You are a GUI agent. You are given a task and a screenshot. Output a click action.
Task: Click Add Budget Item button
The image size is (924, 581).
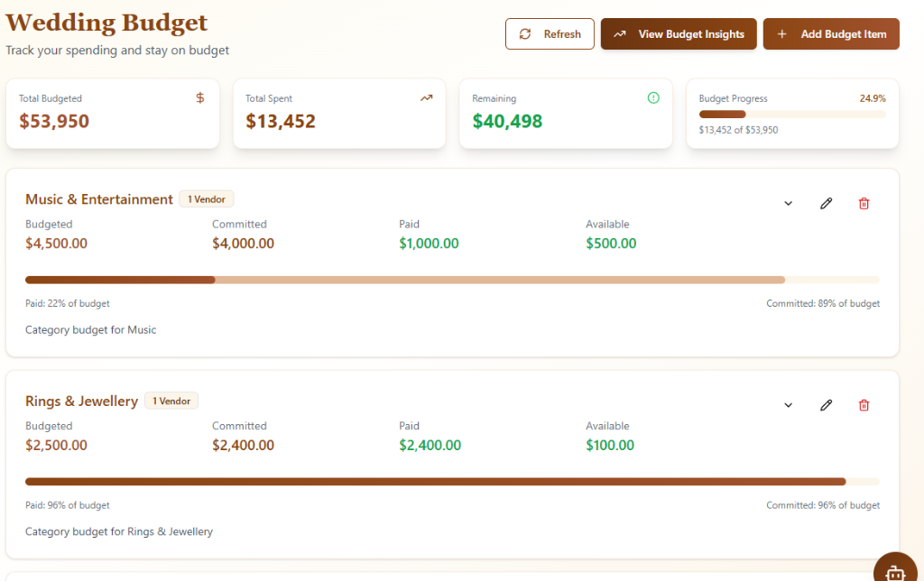(x=831, y=34)
